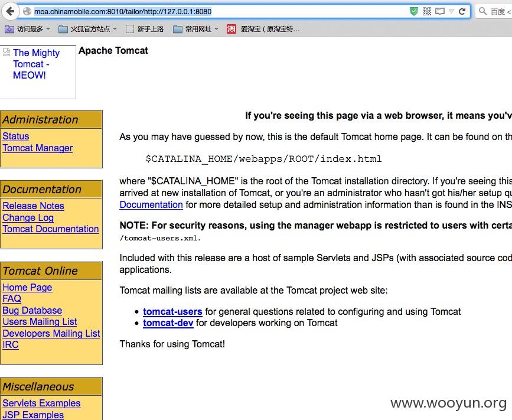Click the Tomcat Online section header
Viewport: 512px width, 420px height.
(51, 271)
